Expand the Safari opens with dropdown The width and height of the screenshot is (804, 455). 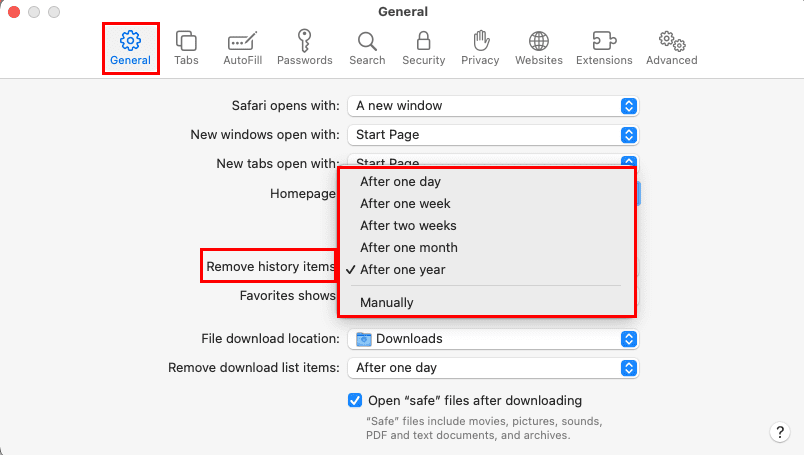pos(493,106)
